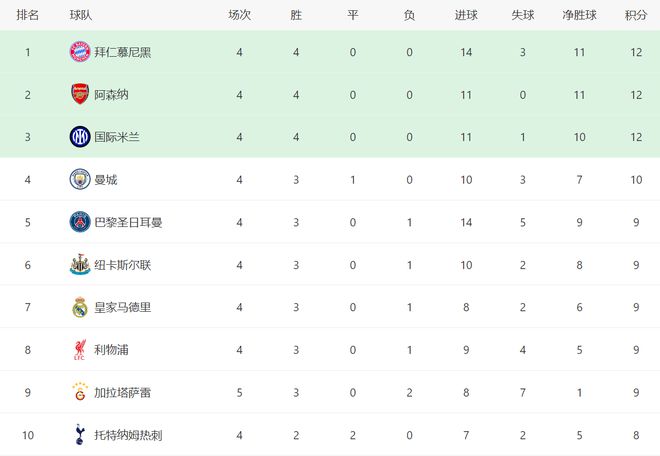Open the 阿森纳 team link
This screenshot has width=660, height=456.
pyautogui.click(x=111, y=94)
